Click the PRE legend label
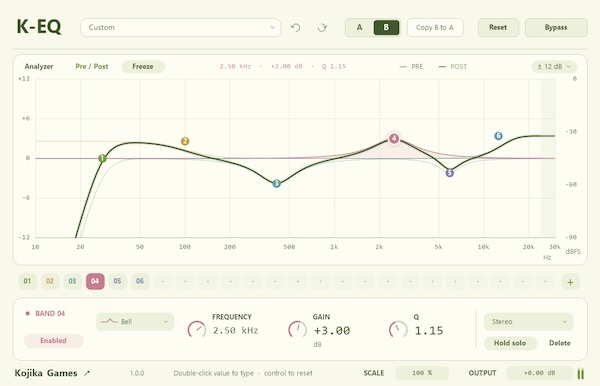The height and width of the screenshot is (386, 600). coord(417,67)
